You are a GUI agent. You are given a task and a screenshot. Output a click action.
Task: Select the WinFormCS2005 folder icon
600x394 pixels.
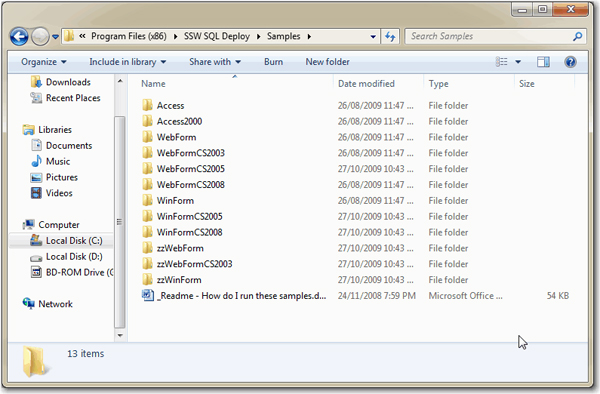point(147,217)
